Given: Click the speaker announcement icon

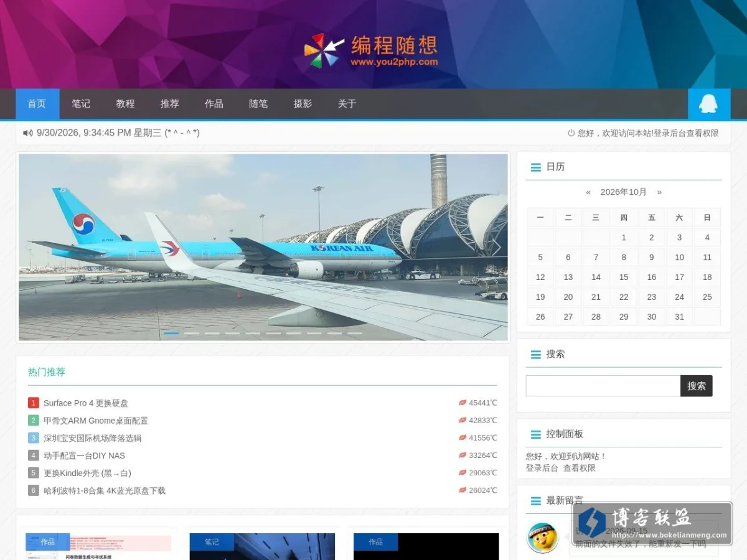Looking at the screenshot, I should 27,133.
